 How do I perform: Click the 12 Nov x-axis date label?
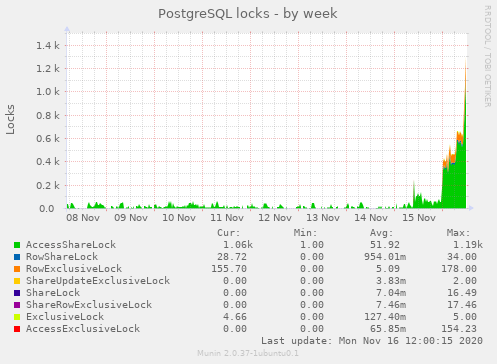[275, 218]
